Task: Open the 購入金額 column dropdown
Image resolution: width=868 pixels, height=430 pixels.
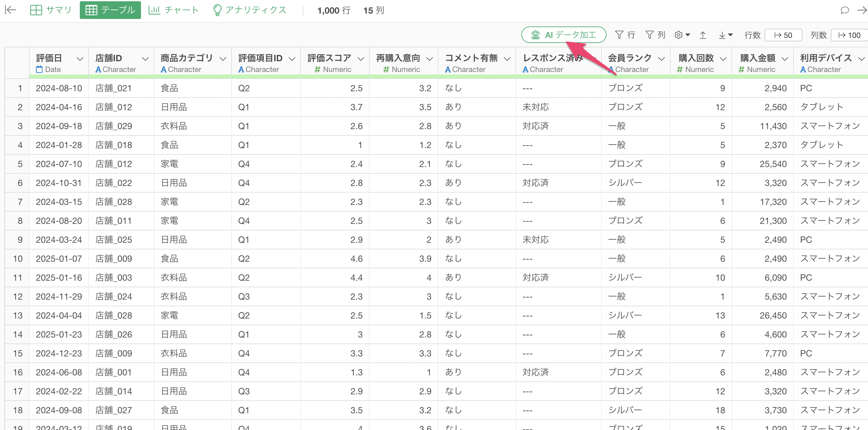Action: [x=785, y=59]
